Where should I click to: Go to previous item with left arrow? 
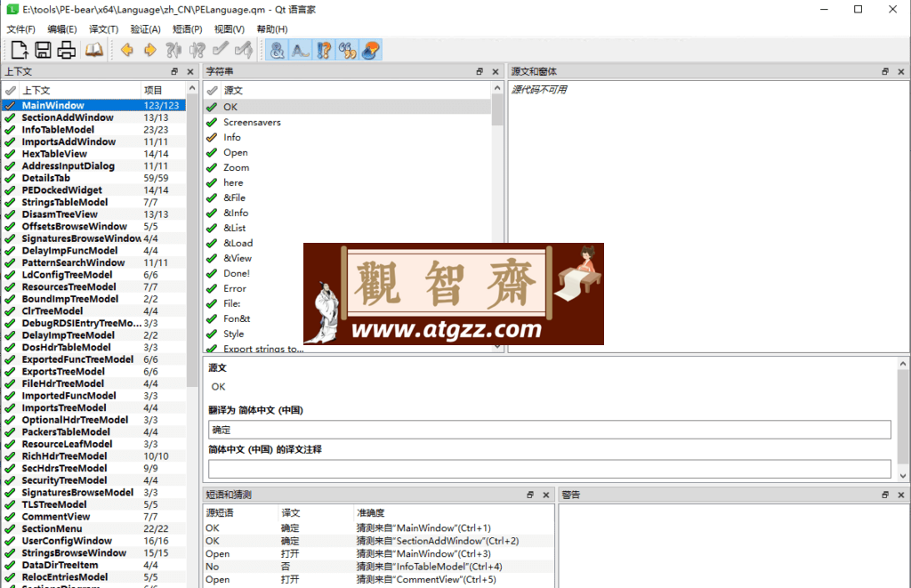point(126,50)
